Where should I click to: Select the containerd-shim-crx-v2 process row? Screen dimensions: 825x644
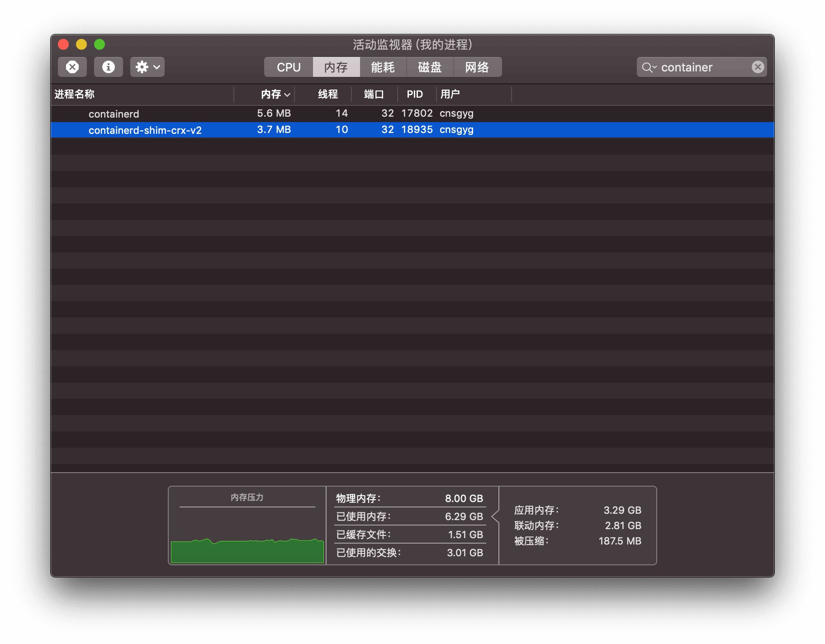(x=412, y=130)
